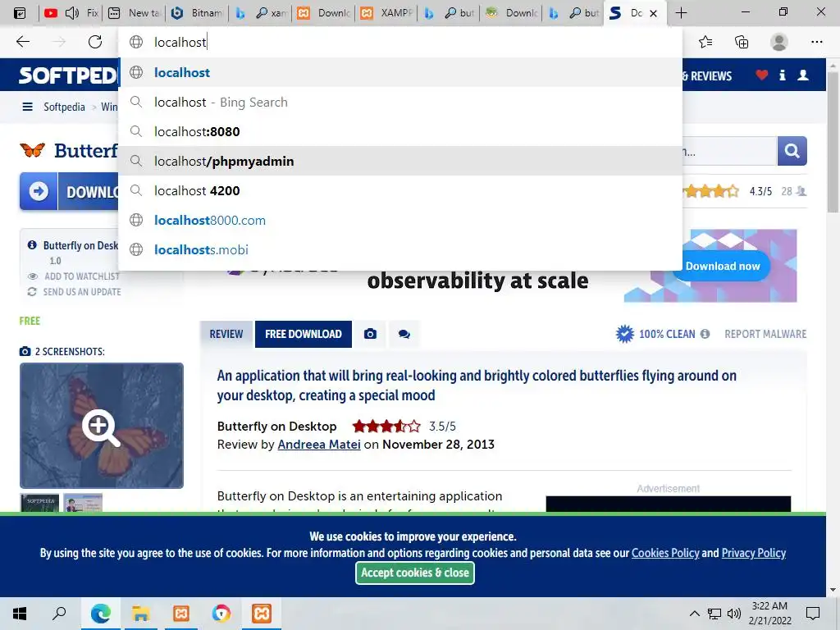Screen dimensions: 840x630
Task: Open the Cookies Policy link
Action: (665, 553)
